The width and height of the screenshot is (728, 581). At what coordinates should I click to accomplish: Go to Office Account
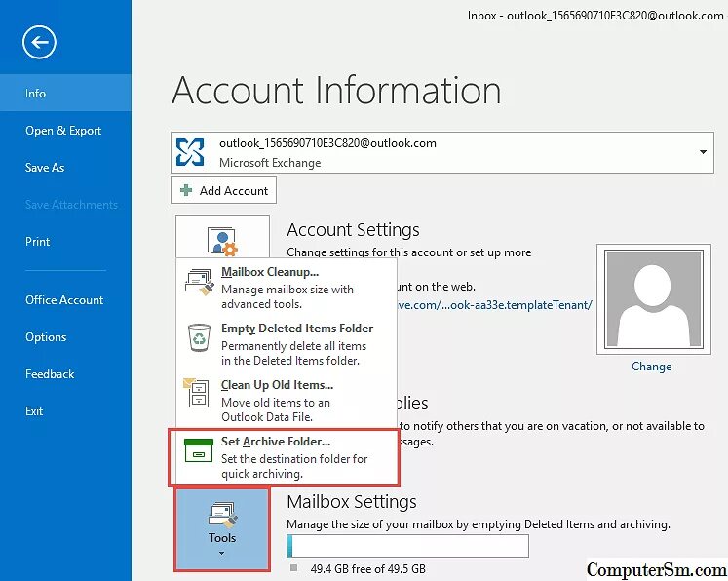pyautogui.click(x=65, y=300)
